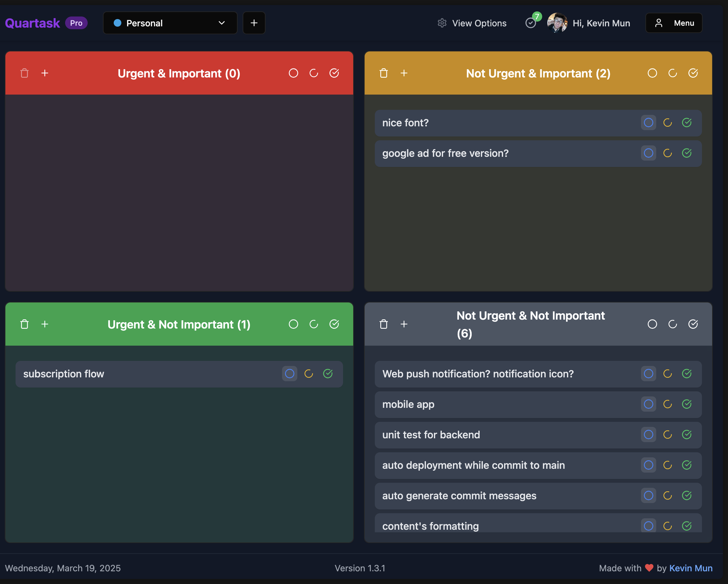The width and height of the screenshot is (728, 584).
Task: Add task to Not Urgent & Not Important quadrant
Action: pyautogui.click(x=404, y=324)
